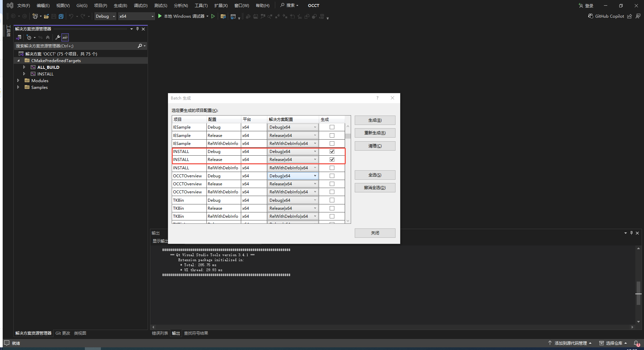Expand the Modules folder
Image resolution: width=644 pixels, height=350 pixels.
[x=18, y=80]
